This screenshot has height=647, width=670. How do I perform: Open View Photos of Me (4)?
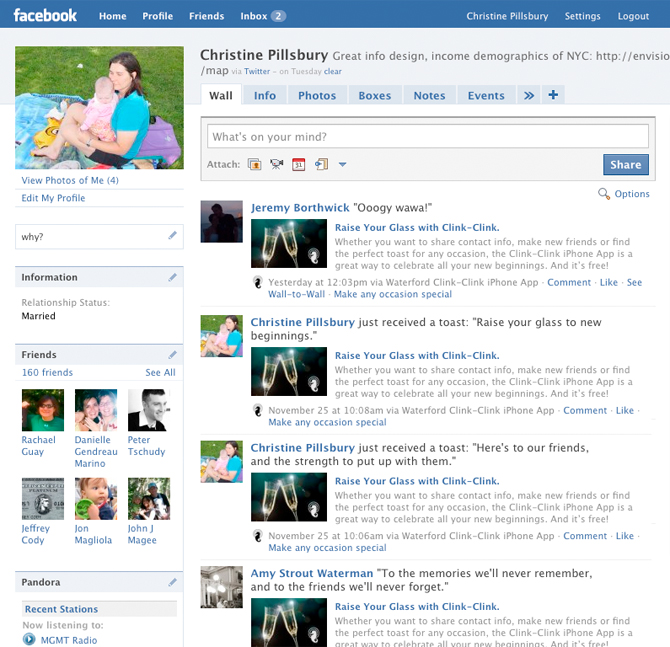tap(70, 180)
